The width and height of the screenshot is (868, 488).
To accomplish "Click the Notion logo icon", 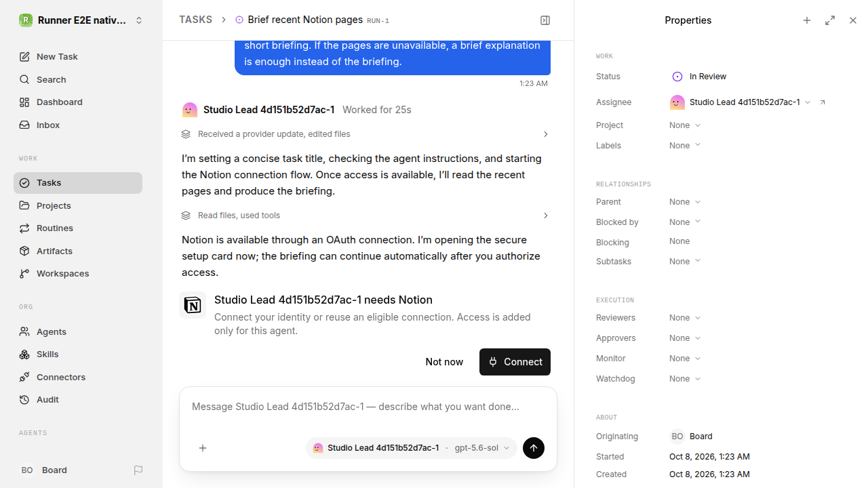I will pyautogui.click(x=193, y=305).
